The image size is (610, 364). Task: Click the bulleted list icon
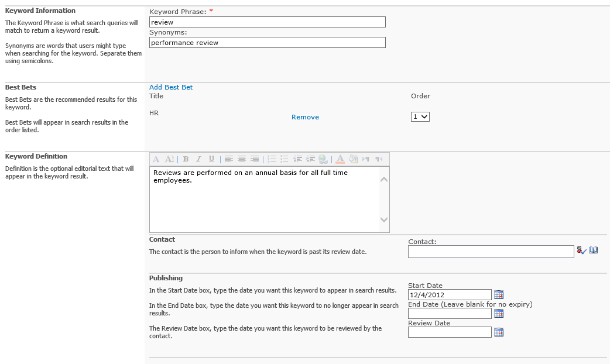pos(285,159)
